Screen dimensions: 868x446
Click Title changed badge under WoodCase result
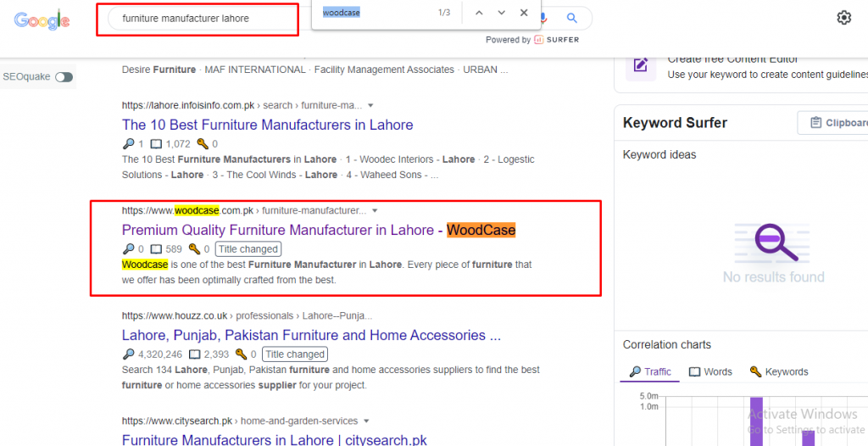pos(248,249)
